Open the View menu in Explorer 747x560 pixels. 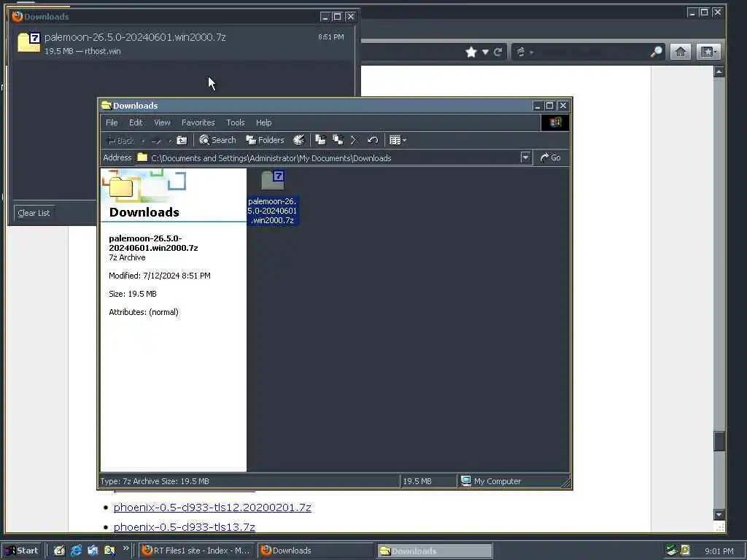(x=162, y=122)
